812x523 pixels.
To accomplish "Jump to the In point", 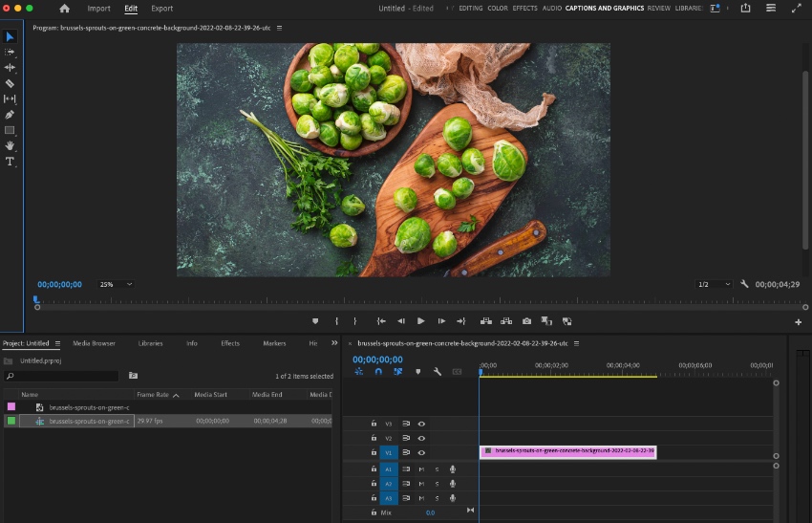I will (x=381, y=321).
